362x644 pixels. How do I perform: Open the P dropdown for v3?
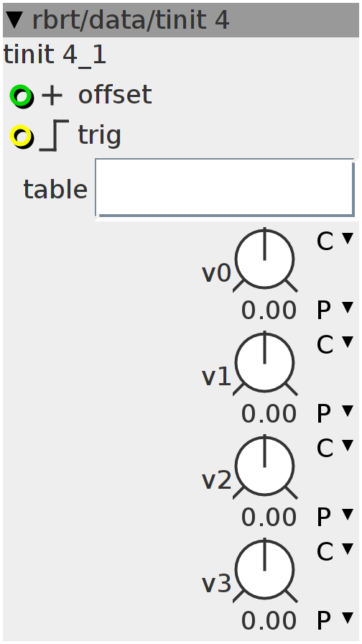point(335,620)
